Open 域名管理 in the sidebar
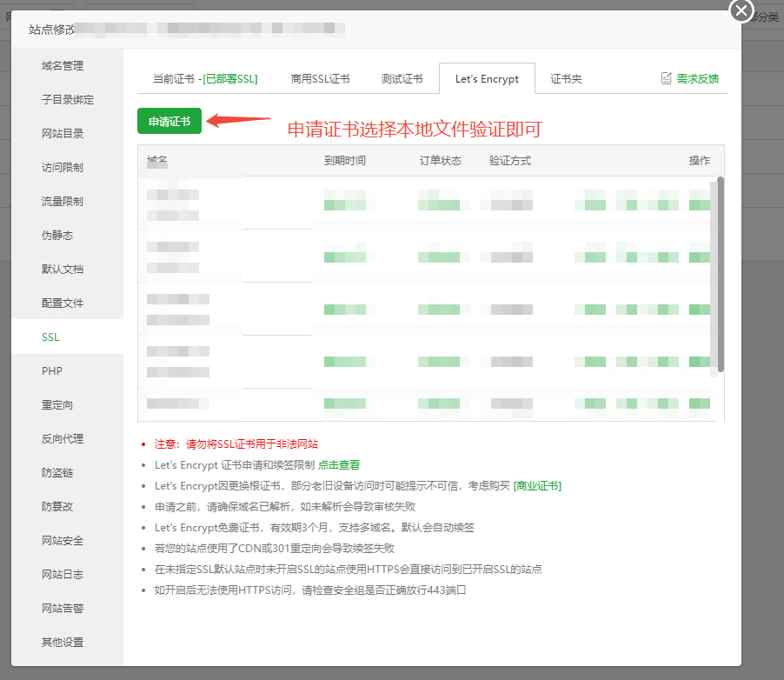 pyautogui.click(x=63, y=66)
